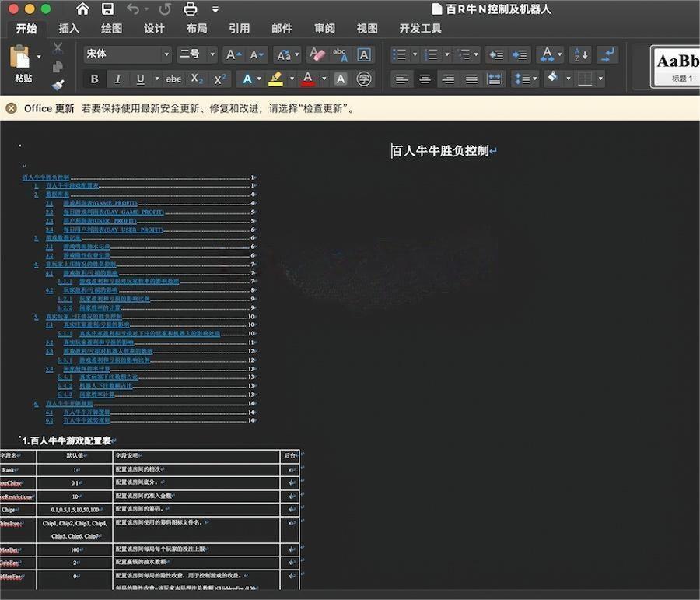Apply distributed alignment
The width and height of the screenshot is (700, 600).
click(x=495, y=79)
